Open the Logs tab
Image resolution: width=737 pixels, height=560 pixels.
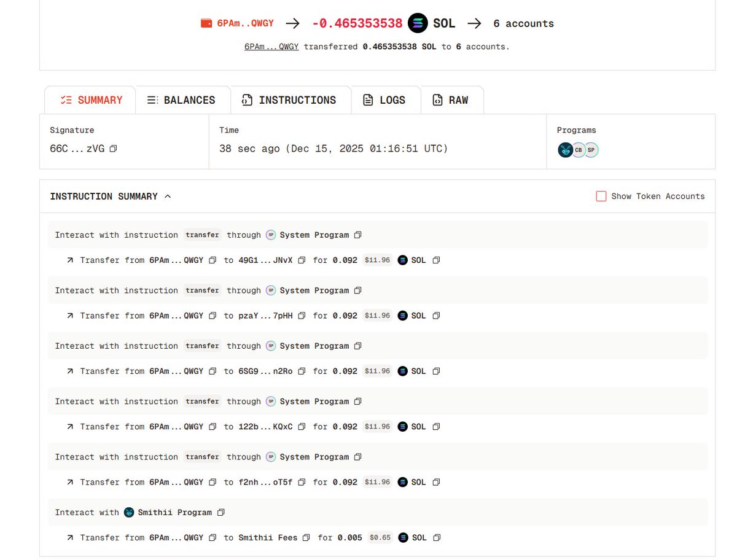point(386,100)
